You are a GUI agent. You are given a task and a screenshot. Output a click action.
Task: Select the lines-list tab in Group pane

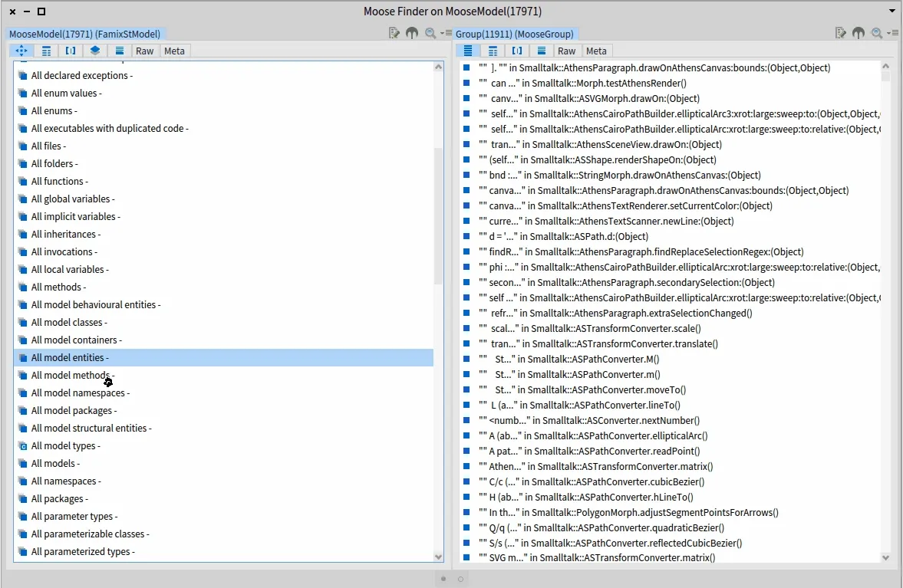coord(468,51)
